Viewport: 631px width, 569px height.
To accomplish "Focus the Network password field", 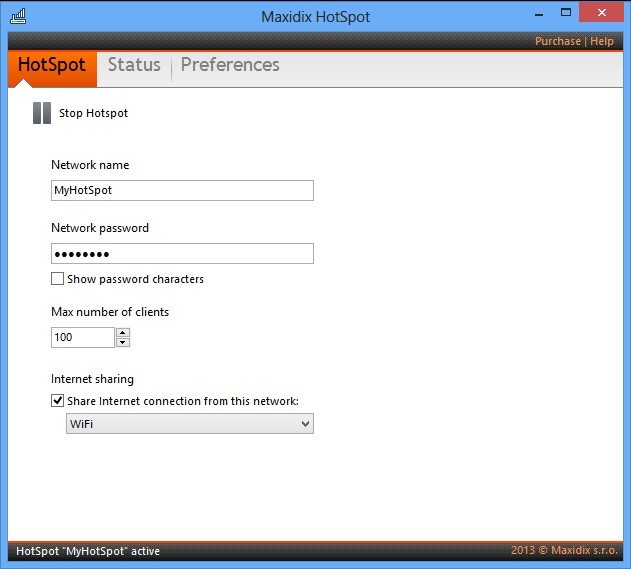I will coord(182,253).
